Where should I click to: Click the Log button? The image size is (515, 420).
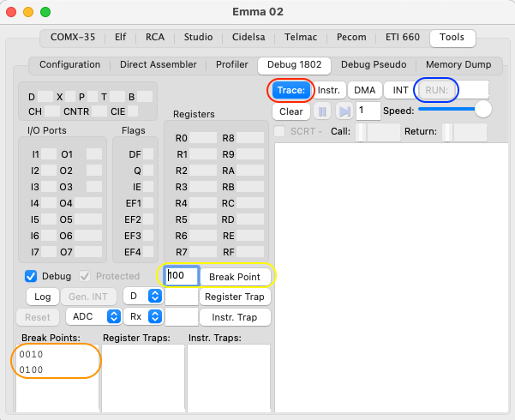point(42,297)
